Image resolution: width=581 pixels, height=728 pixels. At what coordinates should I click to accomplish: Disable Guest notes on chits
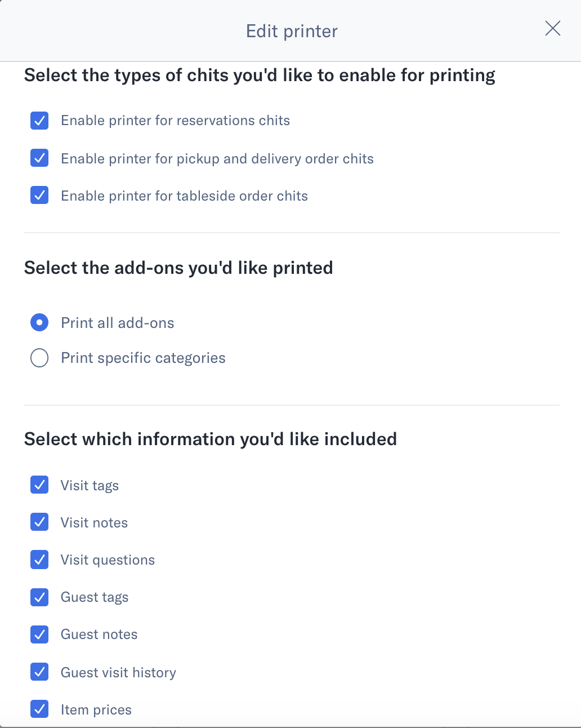[39, 634]
